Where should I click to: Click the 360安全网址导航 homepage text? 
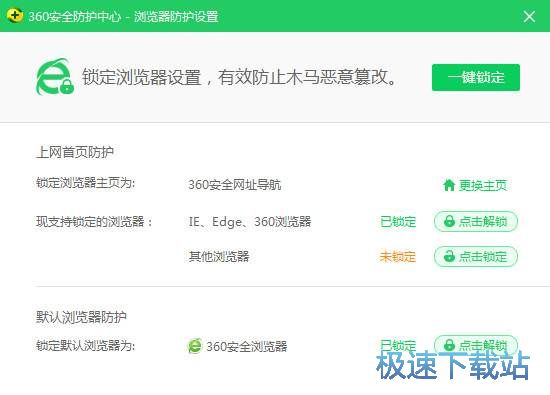tap(235, 185)
